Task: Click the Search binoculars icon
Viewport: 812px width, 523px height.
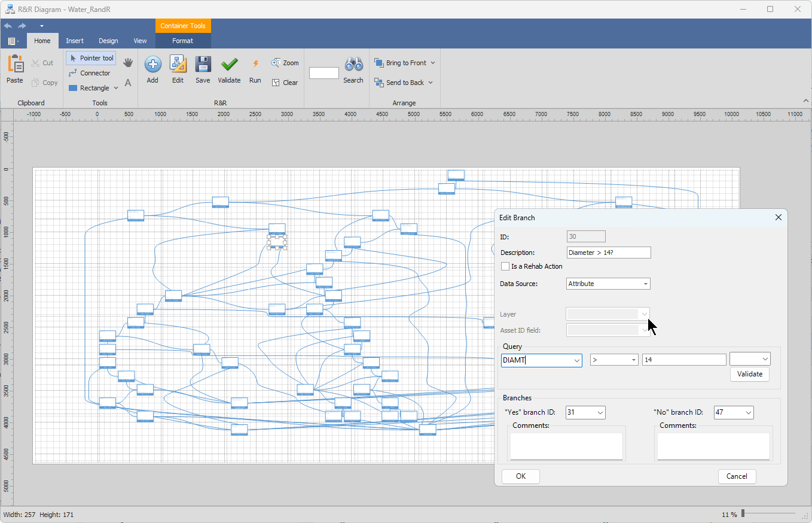Action: coord(353,65)
